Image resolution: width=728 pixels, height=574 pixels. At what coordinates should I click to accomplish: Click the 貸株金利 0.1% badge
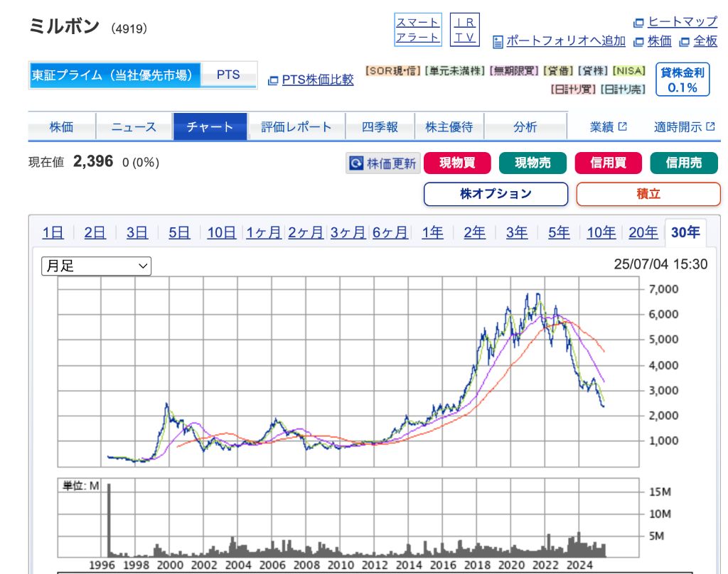pyautogui.click(x=682, y=80)
